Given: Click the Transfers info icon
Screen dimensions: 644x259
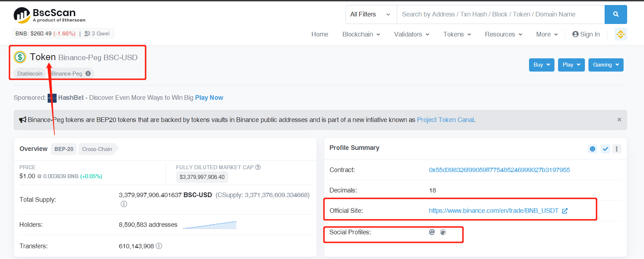Looking at the screenshot, I should (159, 246).
